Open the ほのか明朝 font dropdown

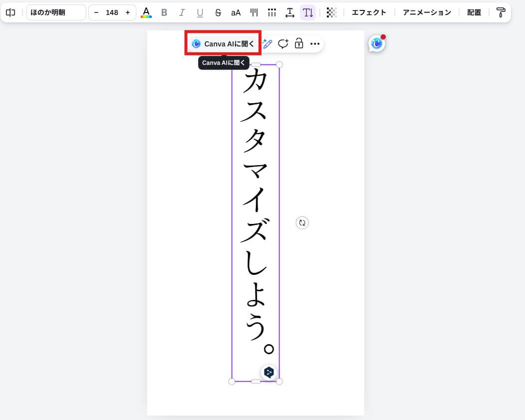(56, 12)
